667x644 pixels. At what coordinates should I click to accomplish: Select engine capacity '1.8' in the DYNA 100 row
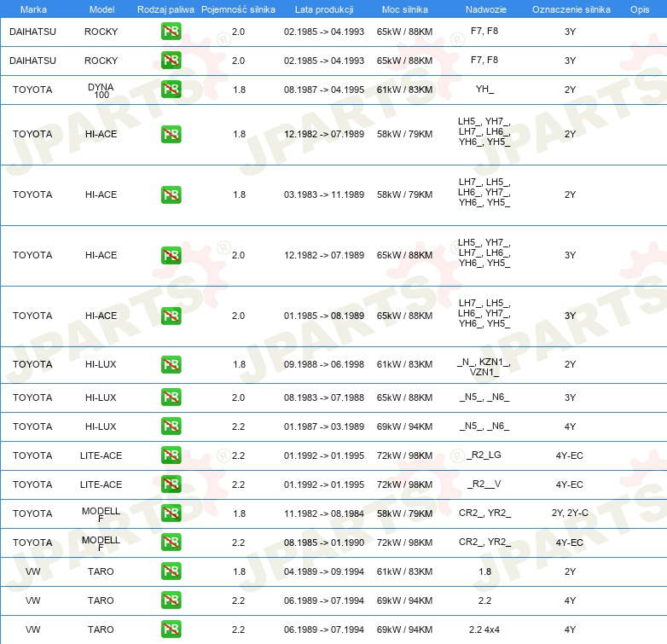(239, 90)
